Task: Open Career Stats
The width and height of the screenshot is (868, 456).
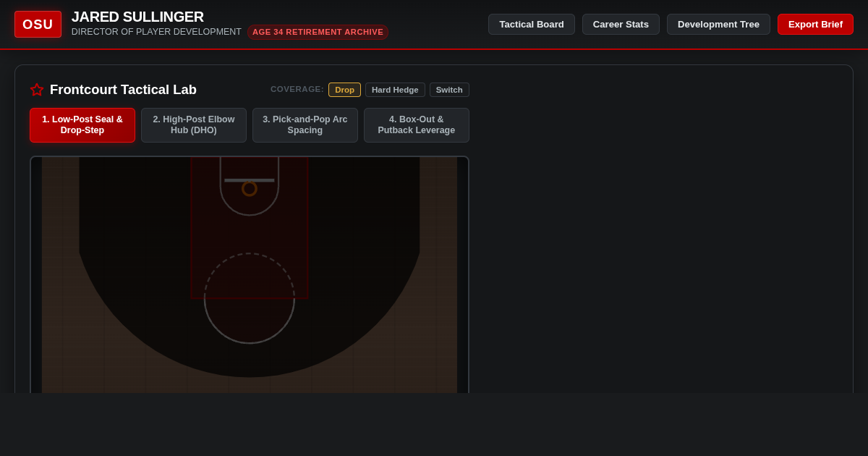Action: 621,24
